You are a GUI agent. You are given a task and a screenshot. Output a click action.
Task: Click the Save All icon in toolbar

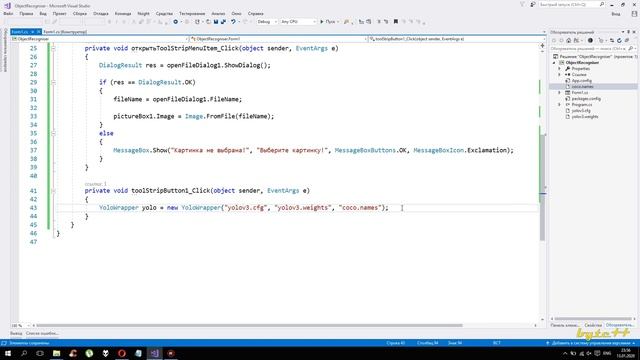pos(223,22)
